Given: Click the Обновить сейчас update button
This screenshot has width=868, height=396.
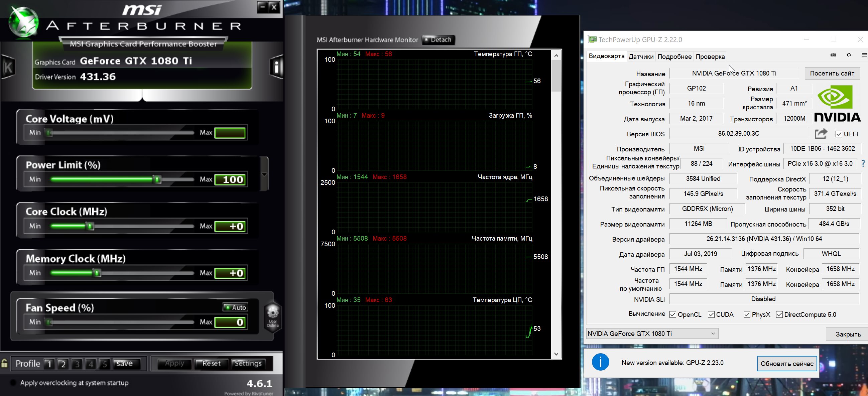Looking at the screenshot, I should 786,364.
